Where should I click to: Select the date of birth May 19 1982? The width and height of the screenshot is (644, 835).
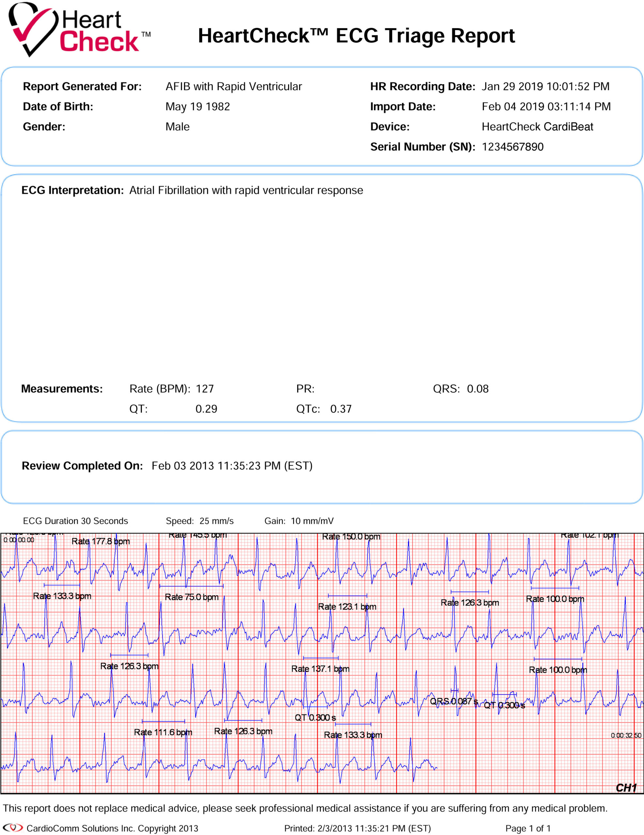tap(198, 107)
